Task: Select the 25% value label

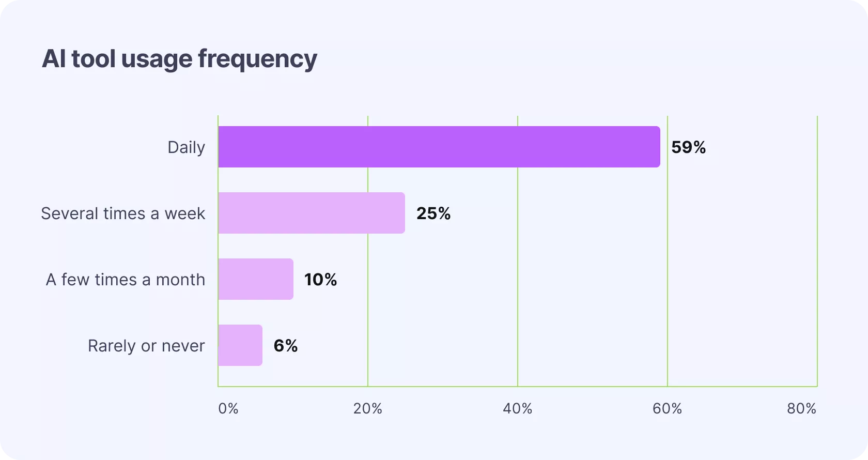Action: [433, 213]
